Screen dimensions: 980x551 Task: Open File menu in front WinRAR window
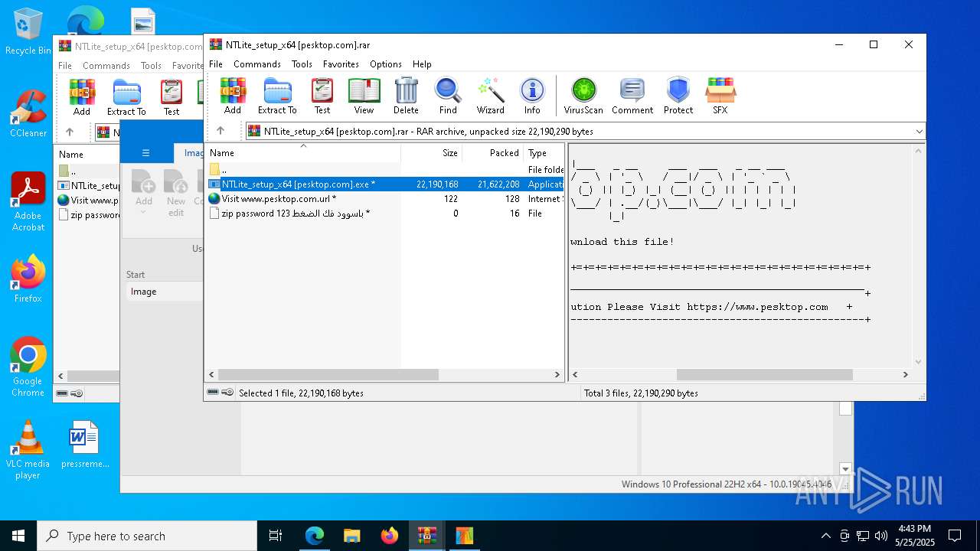pos(216,64)
